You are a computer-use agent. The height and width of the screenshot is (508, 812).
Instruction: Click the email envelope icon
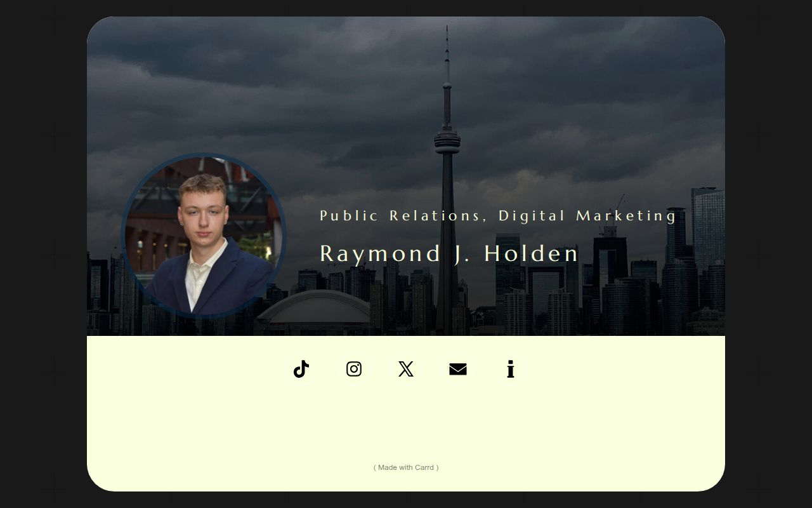pyautogui.click(x=458, y=369)
